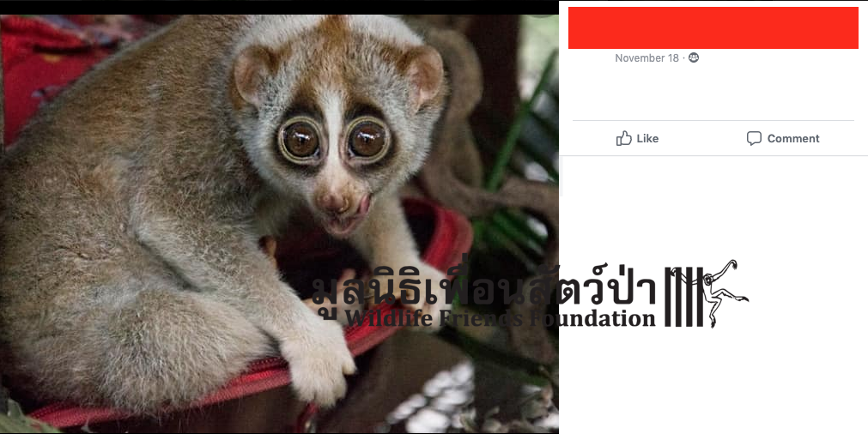Image resolution: width=868 pixels, height=434 pixels.
Task: Click the loris's left eye in photo
Action: click(300, 141)
